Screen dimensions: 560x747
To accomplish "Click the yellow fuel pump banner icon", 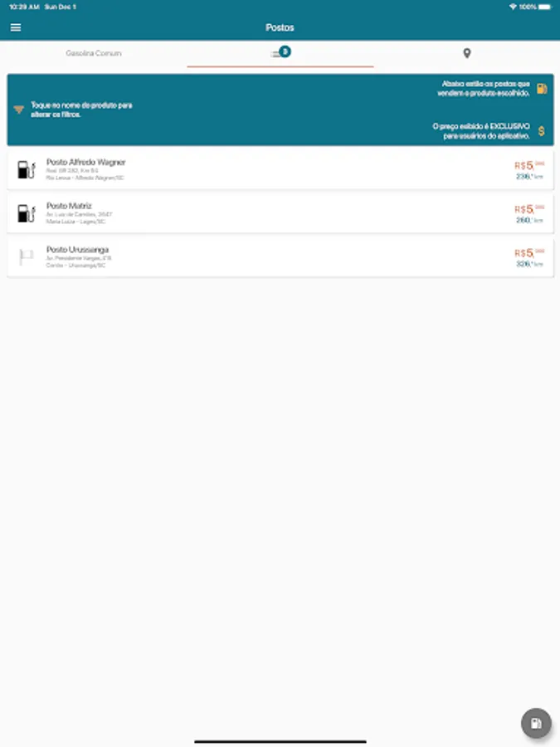I will click(x=542, y=89).
